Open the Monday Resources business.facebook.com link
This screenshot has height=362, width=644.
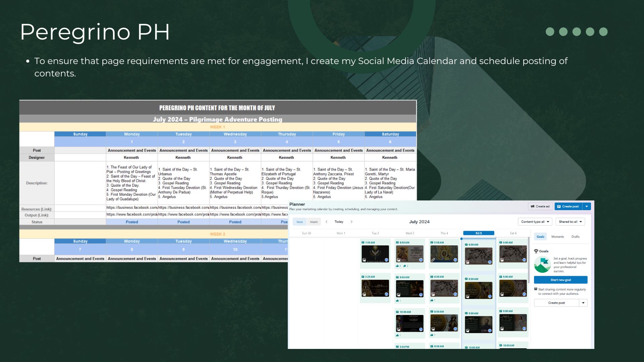tap(132, 207)
